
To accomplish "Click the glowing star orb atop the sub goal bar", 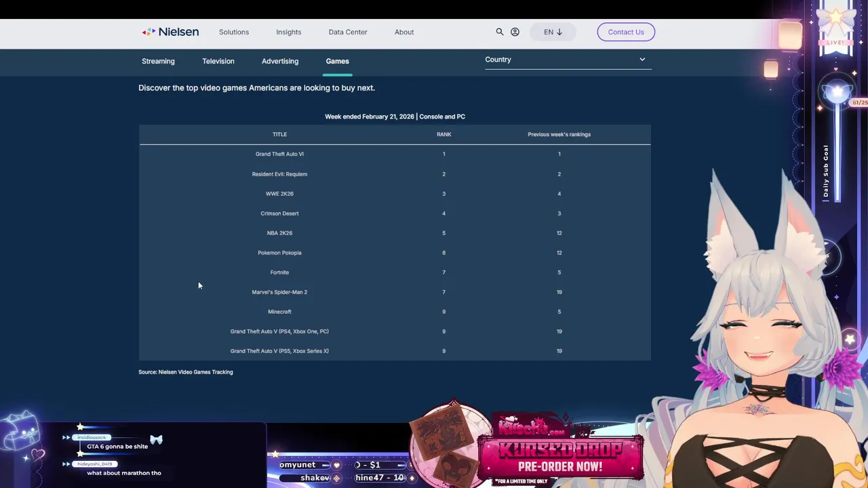I will coord(837,92).
